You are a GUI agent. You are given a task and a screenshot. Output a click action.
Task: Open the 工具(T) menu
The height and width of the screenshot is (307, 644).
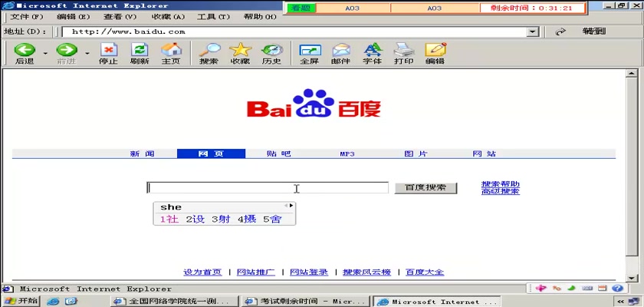[213, 17]
